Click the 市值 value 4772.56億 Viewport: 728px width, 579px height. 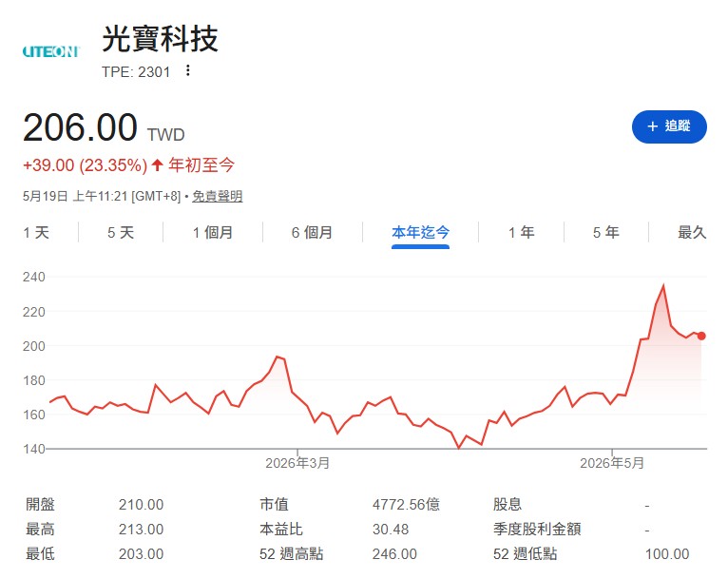(406, 504)
